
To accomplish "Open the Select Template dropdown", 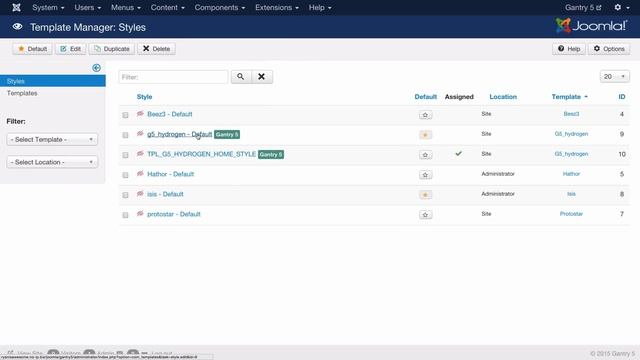I will (x=52, y=140).
